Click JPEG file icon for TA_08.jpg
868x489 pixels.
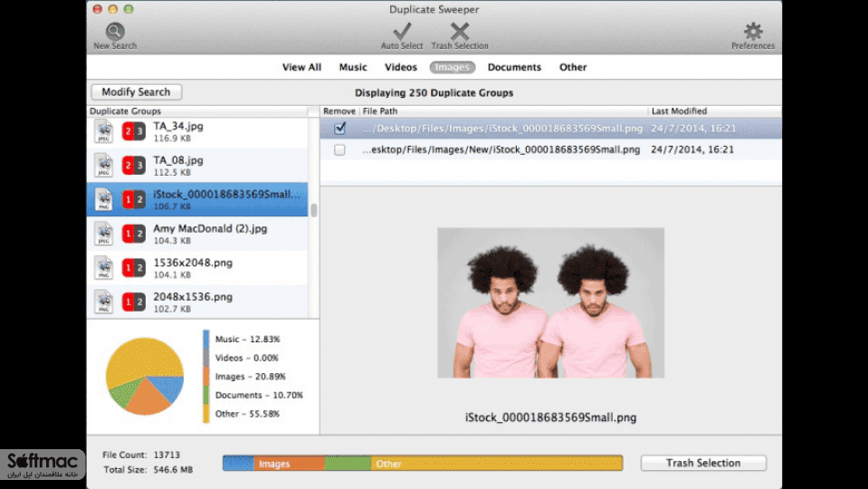103,166
